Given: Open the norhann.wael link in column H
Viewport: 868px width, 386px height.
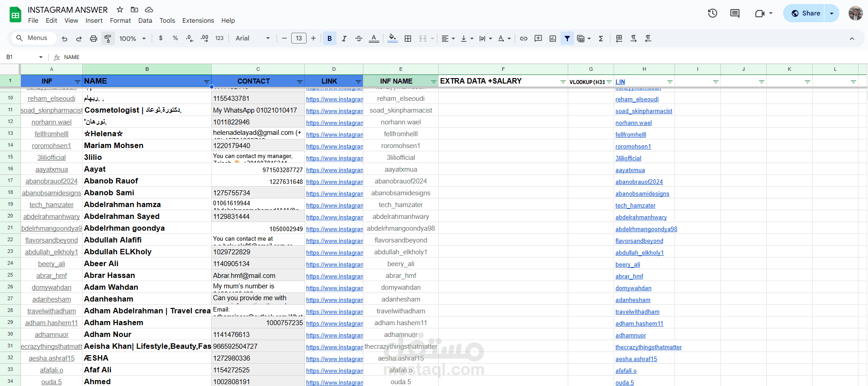Looking at the screenshot, I should click(634, 123).
